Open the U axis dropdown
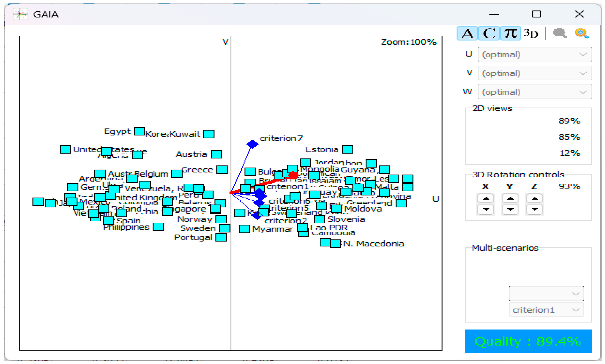 [534, 54]
